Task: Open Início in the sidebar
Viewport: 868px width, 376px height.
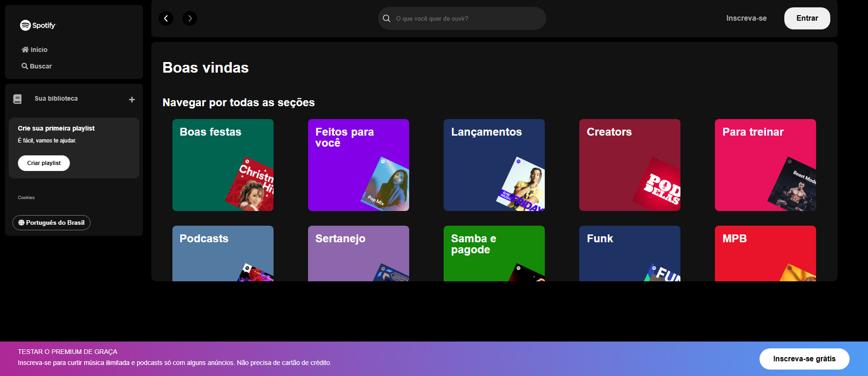Action: click(x=34, y=50)
